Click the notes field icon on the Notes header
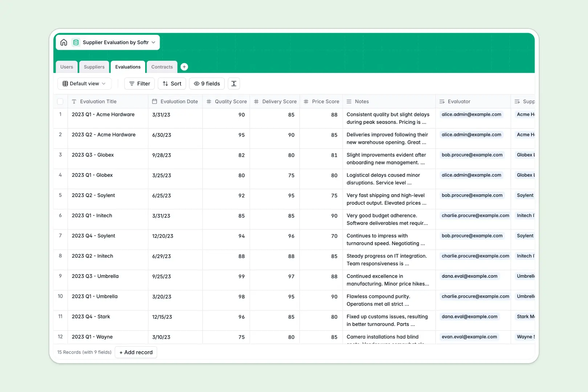The width and height of the screenshot is (588, 392). click(x=349, y=101)
